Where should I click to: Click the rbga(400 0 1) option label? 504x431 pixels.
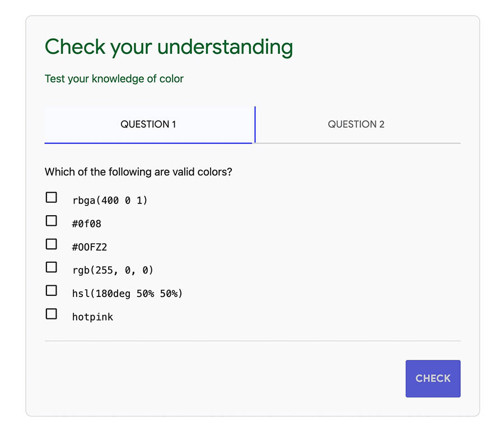110,200
